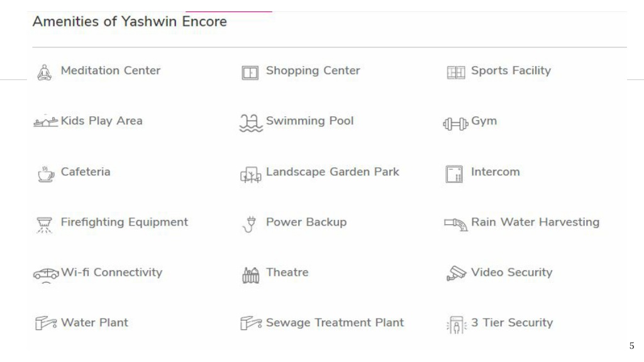Viewport: 644px width, 362px height.
Task: Click the Amenities of Yashwin Encore heading
Action: coord(130,21)
